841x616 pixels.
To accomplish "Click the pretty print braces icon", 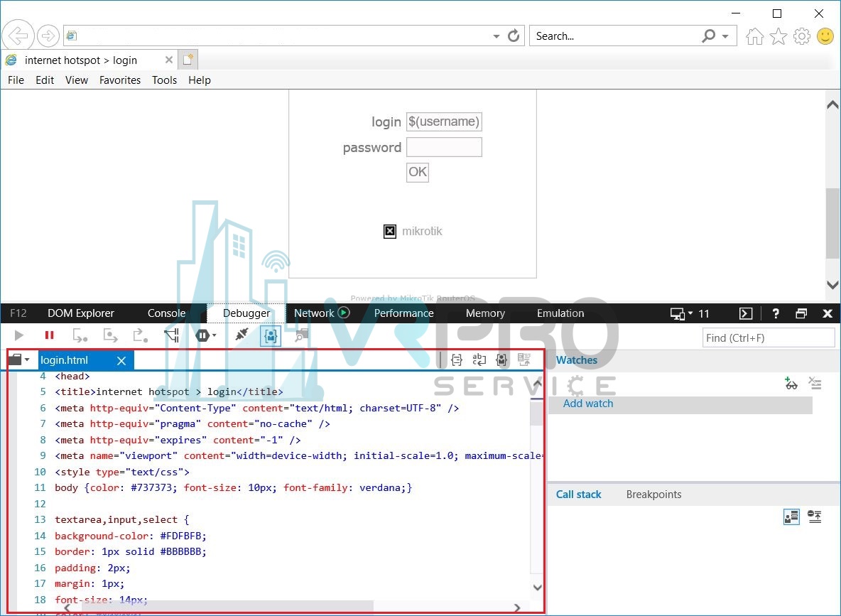I will coord(457,360).
